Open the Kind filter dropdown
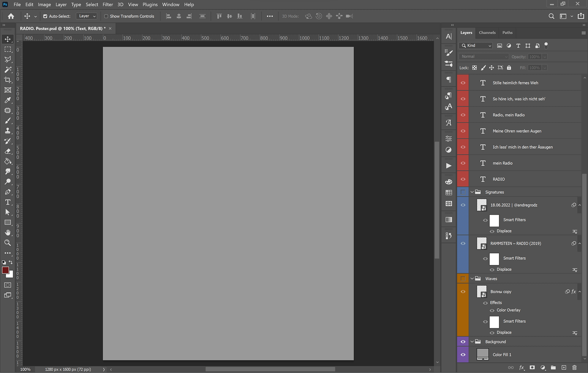The width and height of the screenshot is (588, 373). [476, 46]
